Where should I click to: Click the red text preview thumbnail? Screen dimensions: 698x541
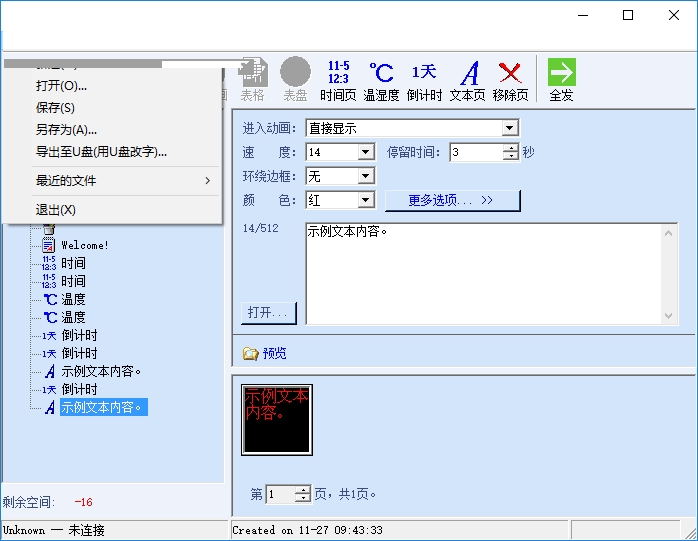(x=277, y=420)
